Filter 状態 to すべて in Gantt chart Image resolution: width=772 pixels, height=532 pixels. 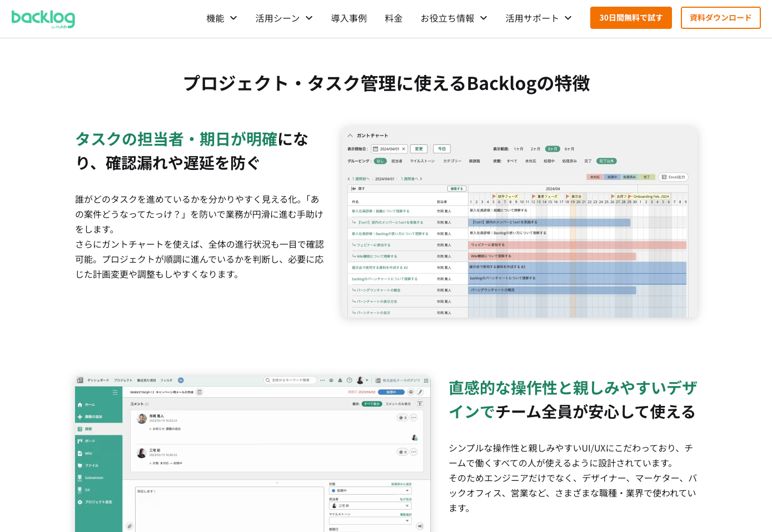pyautogui.click(x=512, y=161)
